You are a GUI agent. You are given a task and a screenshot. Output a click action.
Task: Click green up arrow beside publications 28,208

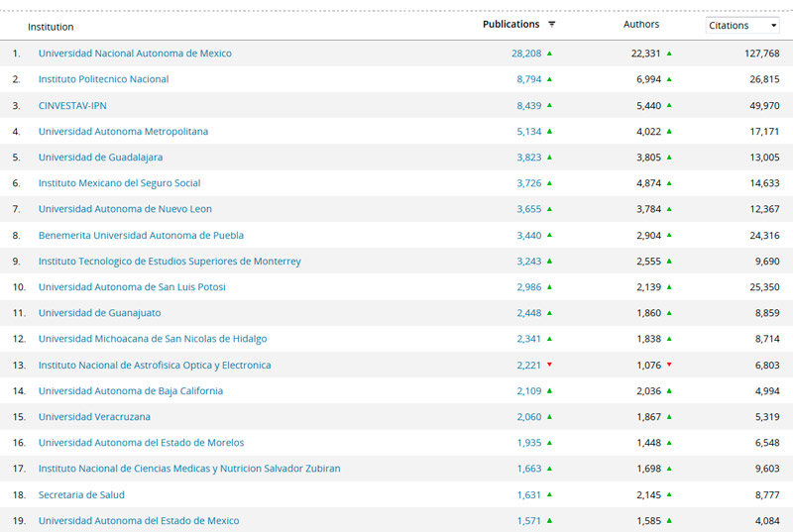click(550, 53)
